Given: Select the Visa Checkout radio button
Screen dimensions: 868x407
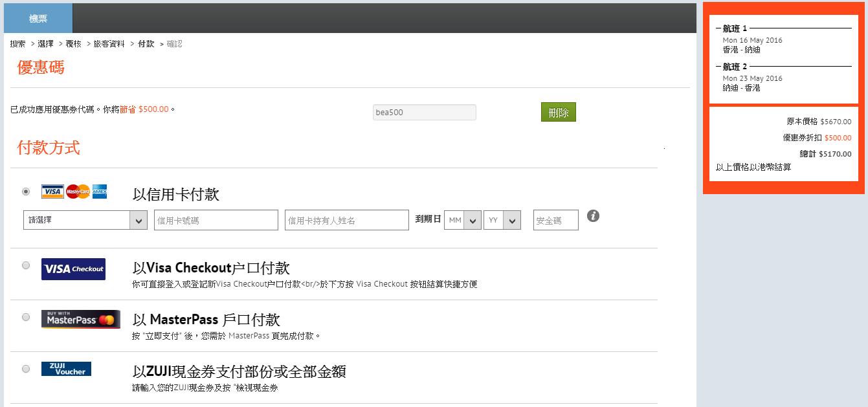Looking at the screenshot, I should [x=26, y=265].
